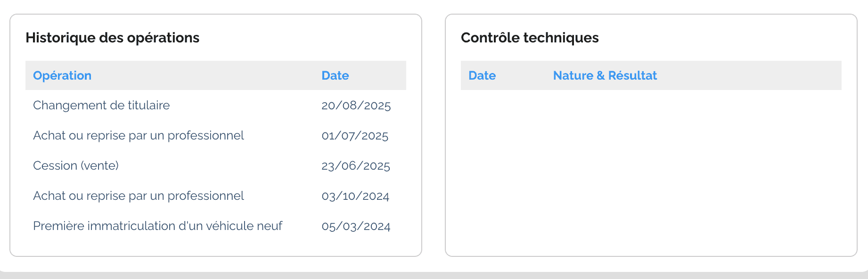Screen dimensions: 868x279
Task: Click the Contrôle techniques heading
Action: click(x=529, y=38)
